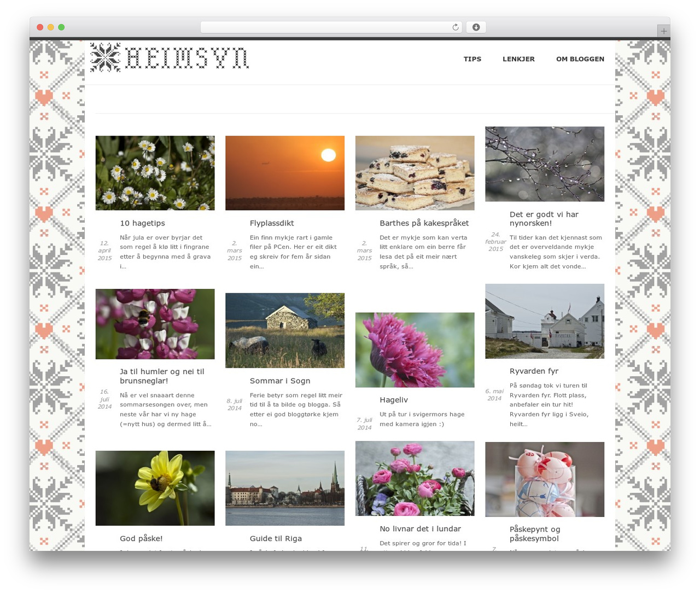Open the browser downloads button
The width and height of the screenshot is (700, 593).
point(476,27)
